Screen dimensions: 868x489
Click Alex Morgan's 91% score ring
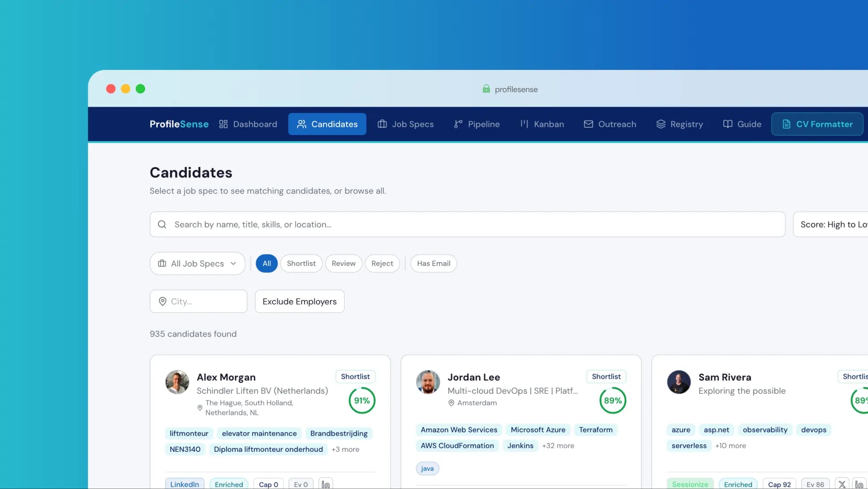coord(362,400)
